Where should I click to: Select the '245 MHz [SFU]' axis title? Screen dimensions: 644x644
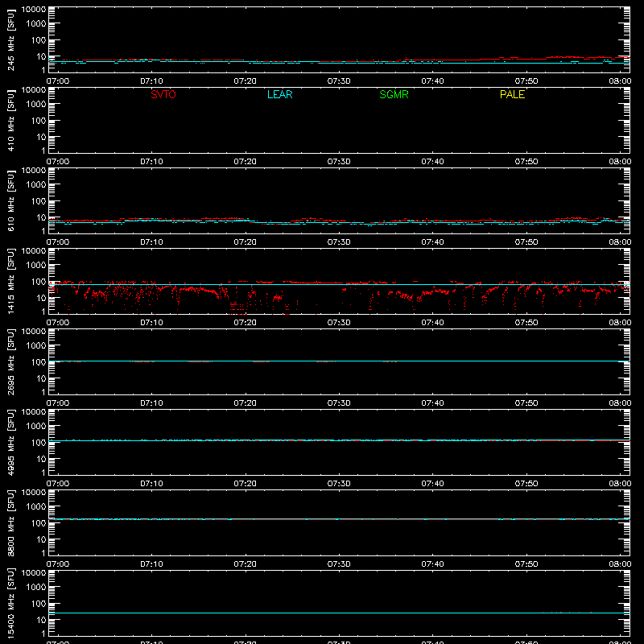[11, 40]
